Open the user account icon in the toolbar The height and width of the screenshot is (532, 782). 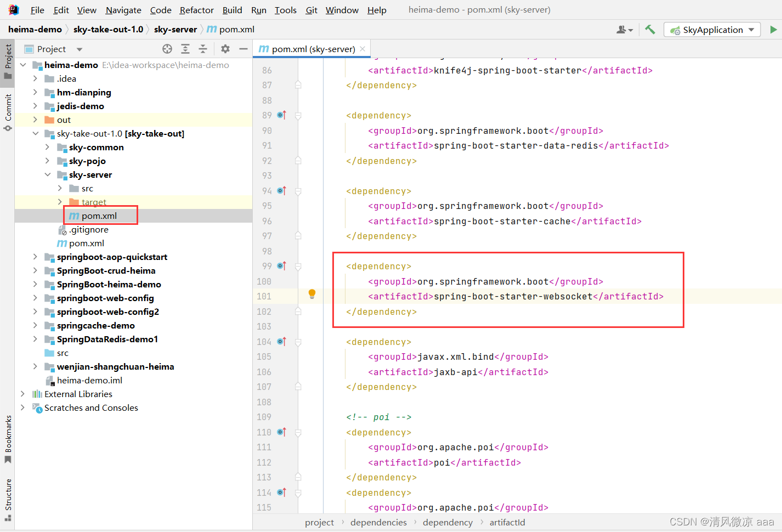(625, 30)
